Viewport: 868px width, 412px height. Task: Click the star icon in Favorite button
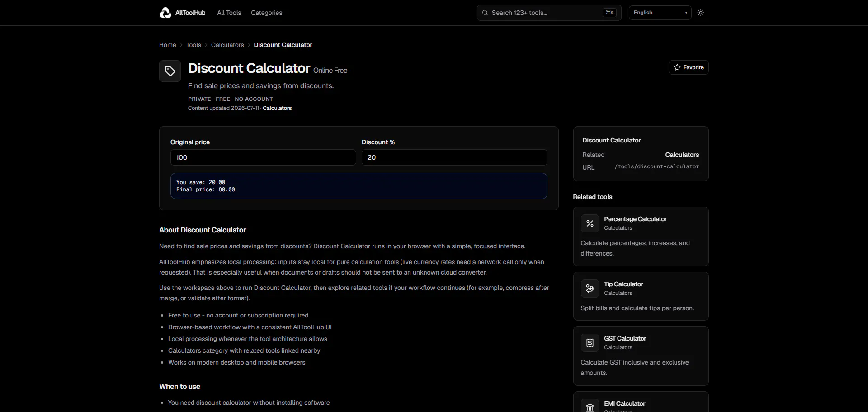(677, 67)
